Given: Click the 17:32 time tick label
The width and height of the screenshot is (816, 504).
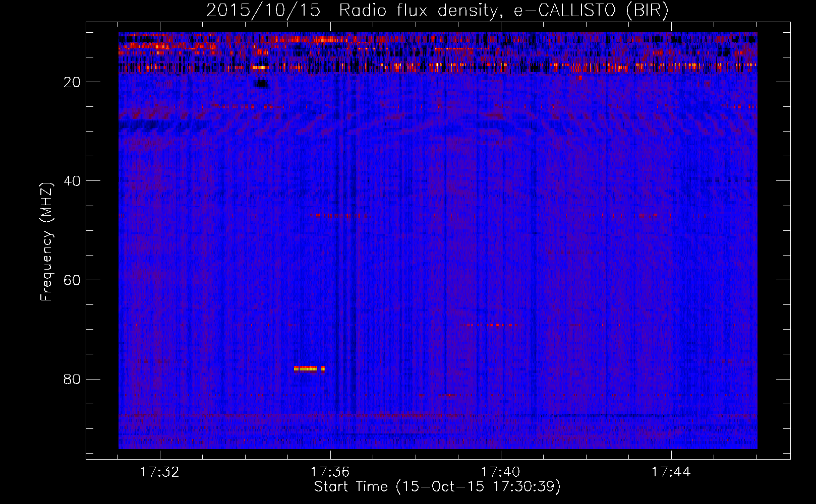Looking at the screenshot, I should click(160, 472).
